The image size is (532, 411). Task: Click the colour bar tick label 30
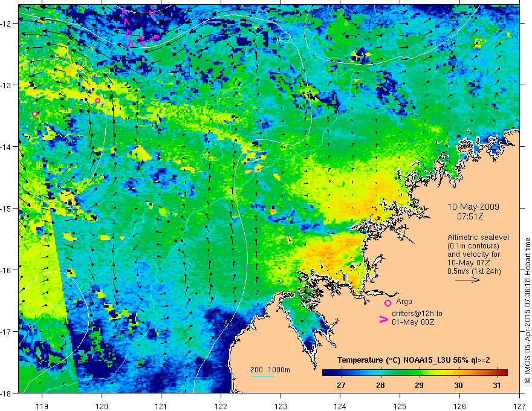point(458,385)
